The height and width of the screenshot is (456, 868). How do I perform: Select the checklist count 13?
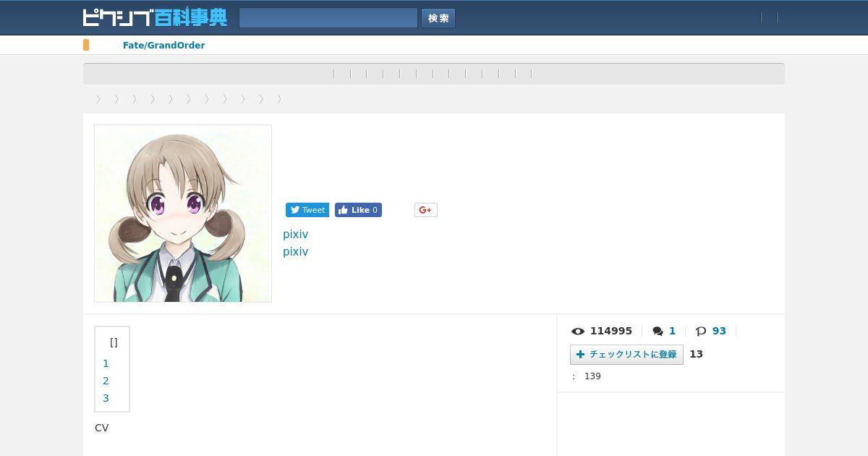click(x=696, y=354)
